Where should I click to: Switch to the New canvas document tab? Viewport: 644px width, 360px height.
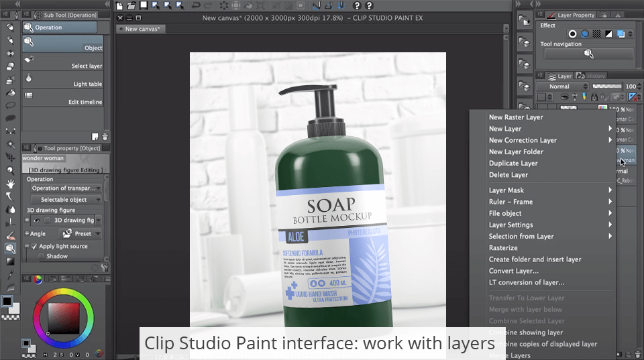[140, 29]
